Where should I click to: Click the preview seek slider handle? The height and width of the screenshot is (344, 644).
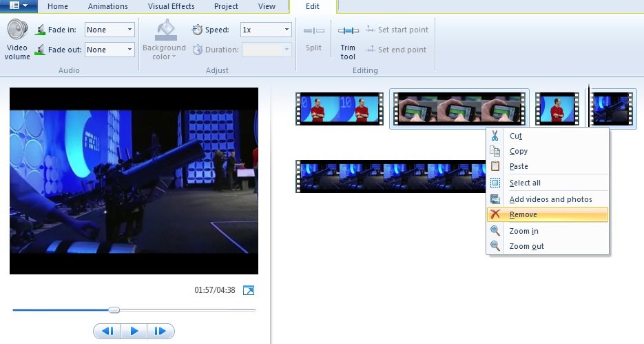pos(114,310)
